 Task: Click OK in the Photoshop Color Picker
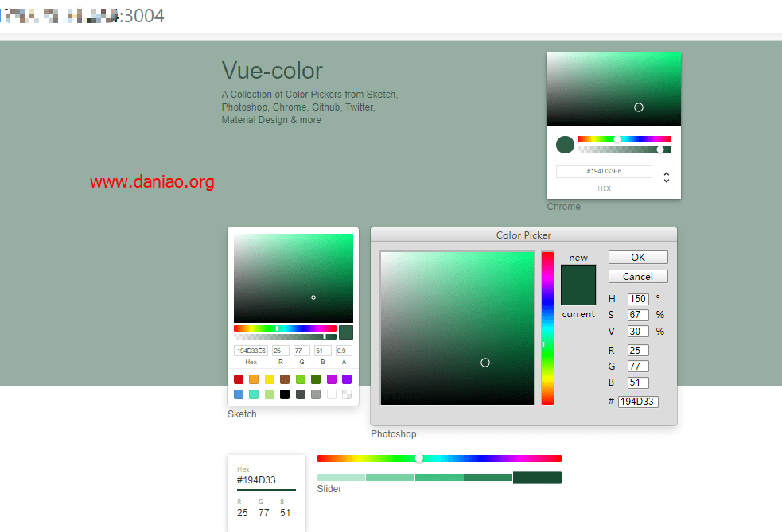point(638,258)
